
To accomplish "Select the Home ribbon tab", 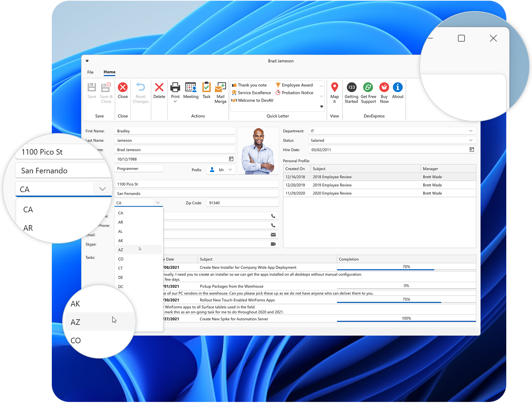I will [x=109, y=72].
